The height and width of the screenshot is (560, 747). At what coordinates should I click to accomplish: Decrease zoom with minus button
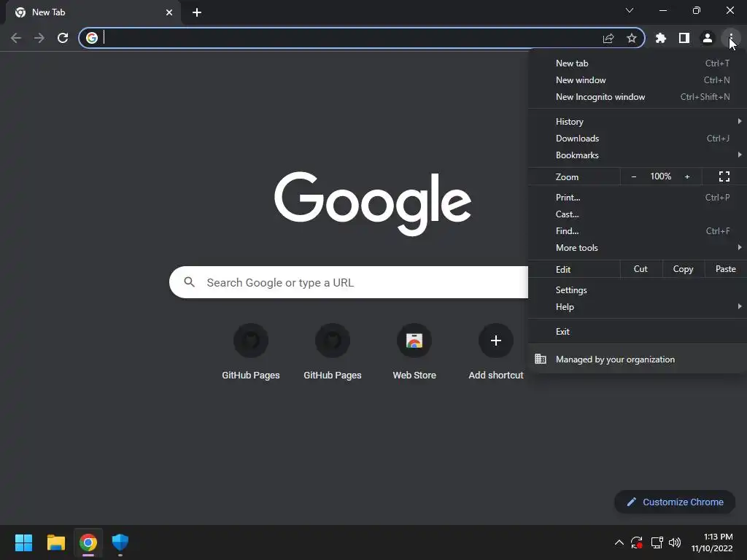click(x=634, y=176)
